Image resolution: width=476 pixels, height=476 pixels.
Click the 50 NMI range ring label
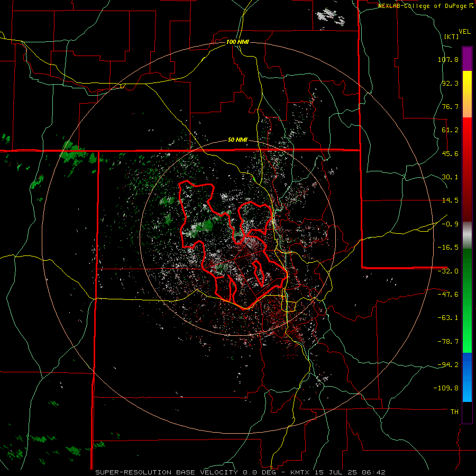[237, 140]
